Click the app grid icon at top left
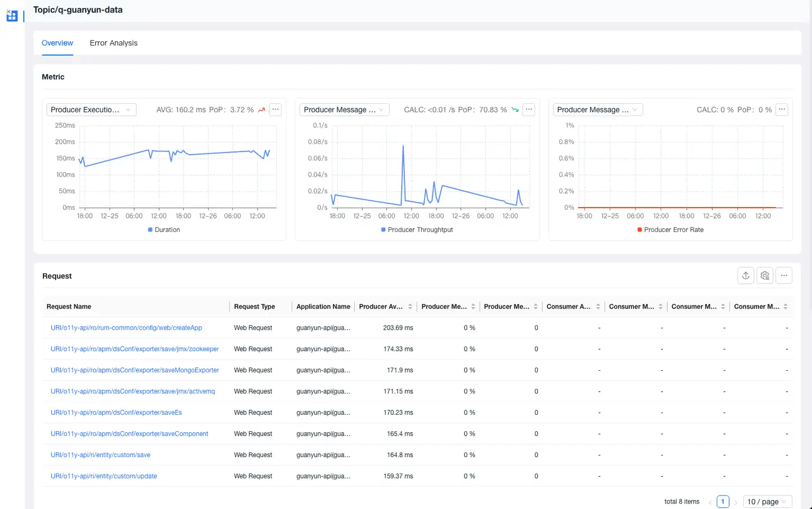This screenshot has height=509, width=812. coord(12,16)
